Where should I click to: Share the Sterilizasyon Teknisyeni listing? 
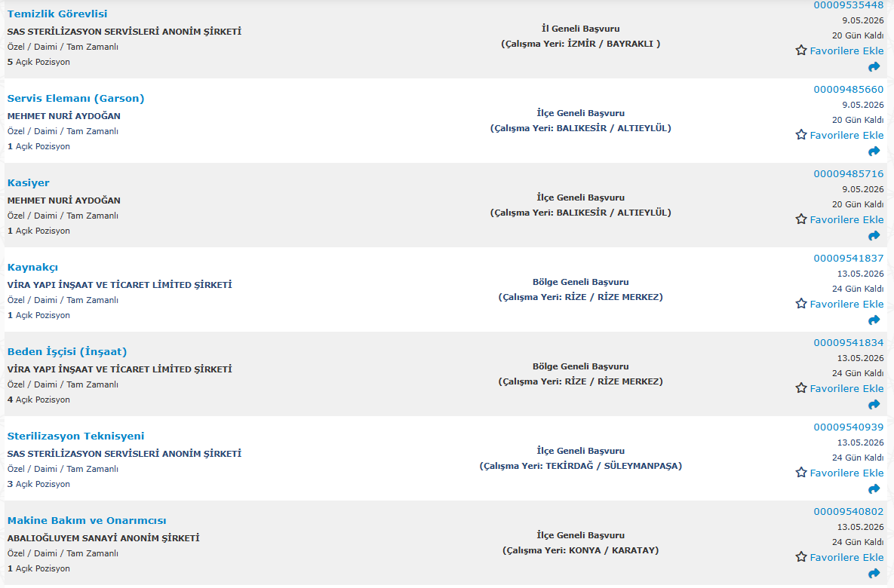click(874, 489)
